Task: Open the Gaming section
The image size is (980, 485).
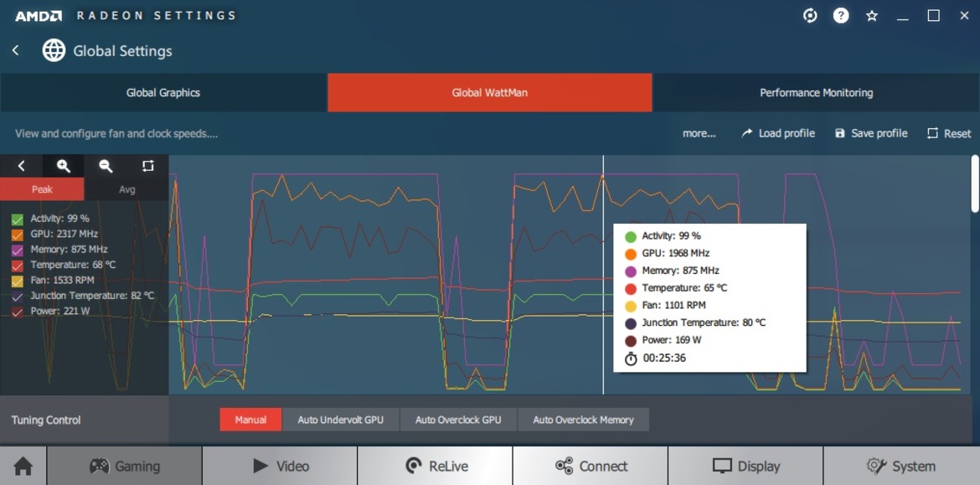Action: (124, 467)
